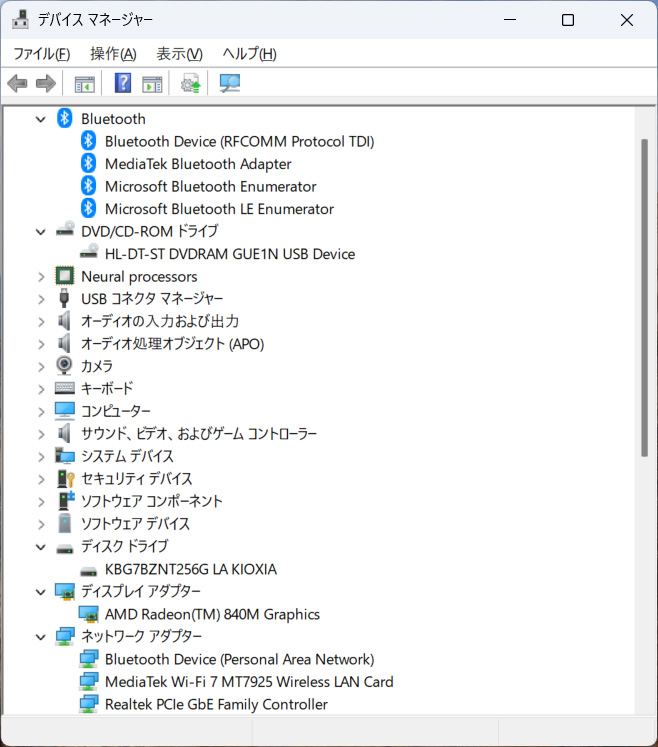
Task: Click the MediaTek Bluetooth Adapter icon
Action: [88, 163]
